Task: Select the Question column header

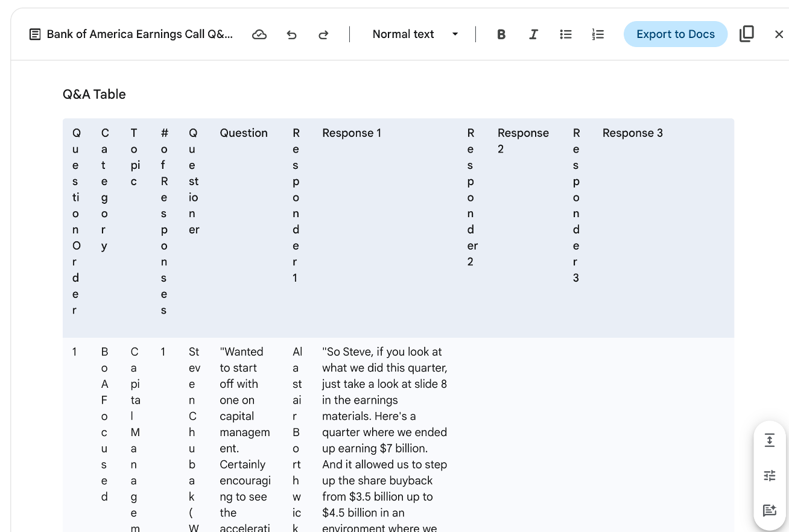Action: point(244,133)
